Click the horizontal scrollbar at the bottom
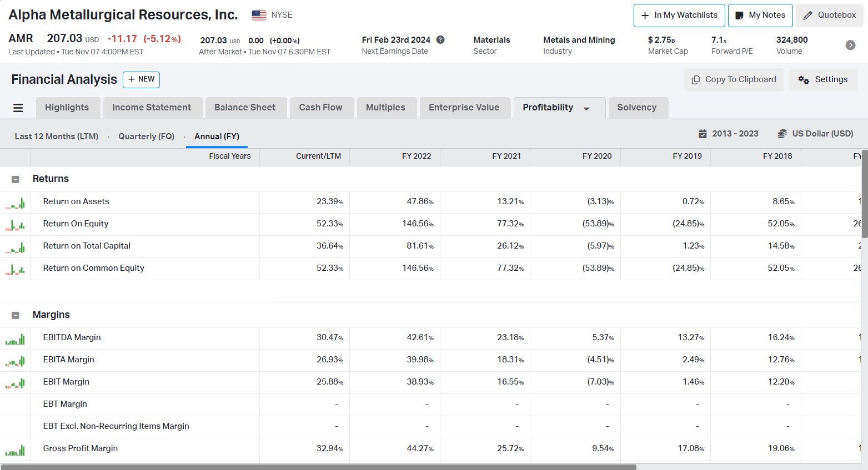Screen dimensions: 868x470 pyautogui.click(x=319, y=467)
